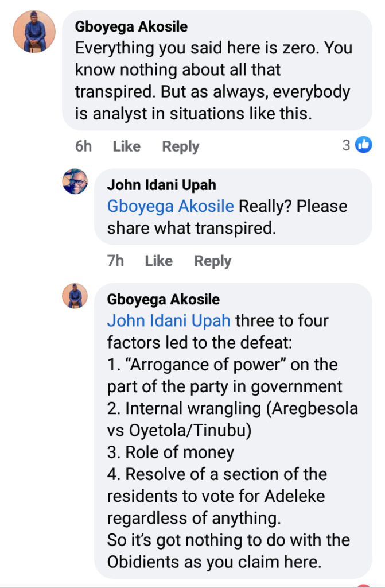
Task: Click blue Gboyega Akosile mention in John's reply
Action: click(x=170, y=206)
